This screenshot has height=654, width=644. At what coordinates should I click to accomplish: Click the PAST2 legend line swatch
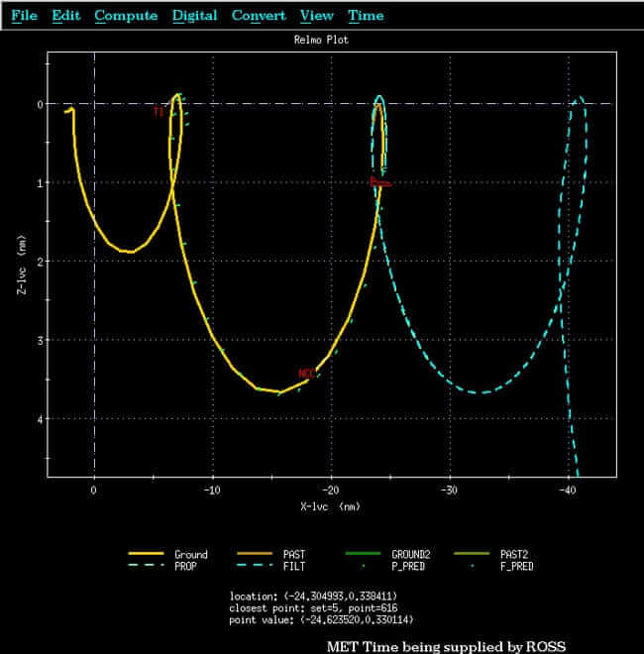point(473,554)
